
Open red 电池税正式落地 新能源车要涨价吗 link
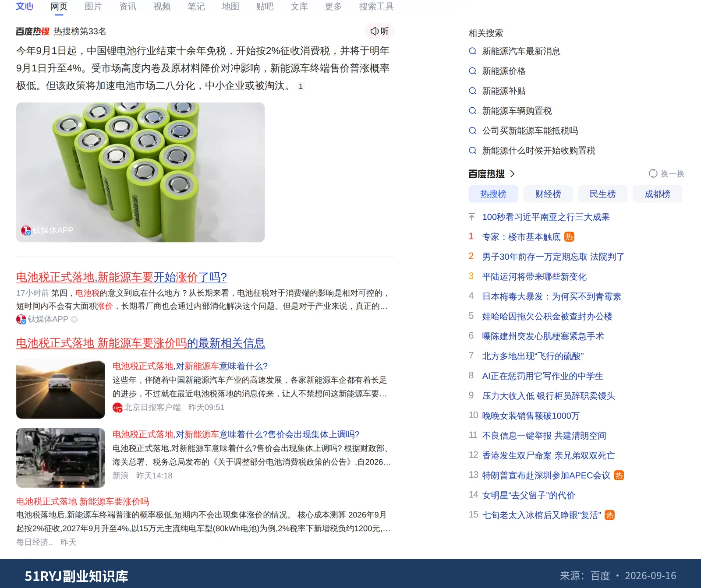click(x=83, y=501)
